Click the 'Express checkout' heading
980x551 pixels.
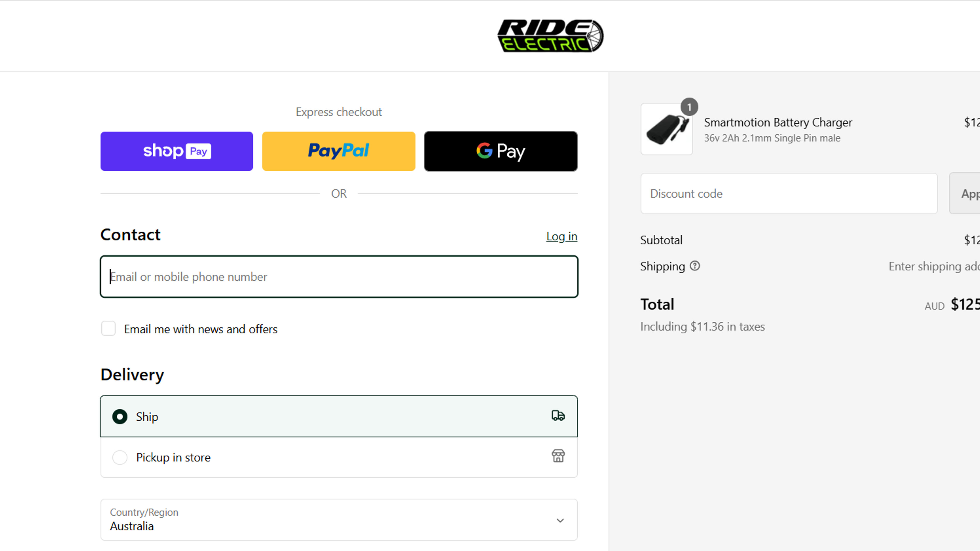click(339, 112)
